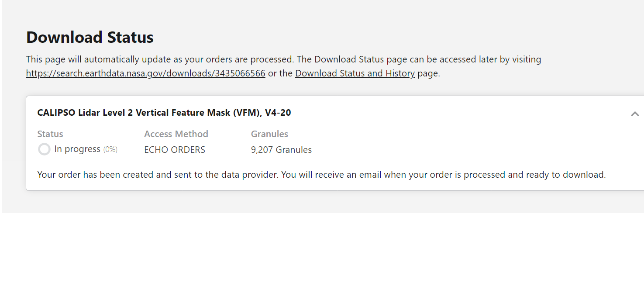This screenshot has width=644, height=283.
Task: Click the order created confirmation message
Action: click(x=321, y=175)
